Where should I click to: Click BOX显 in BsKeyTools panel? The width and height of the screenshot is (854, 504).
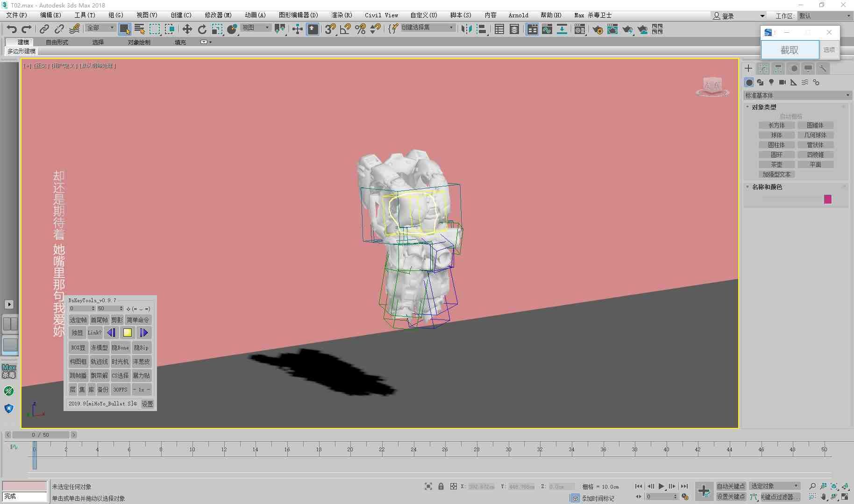(78, 348)
